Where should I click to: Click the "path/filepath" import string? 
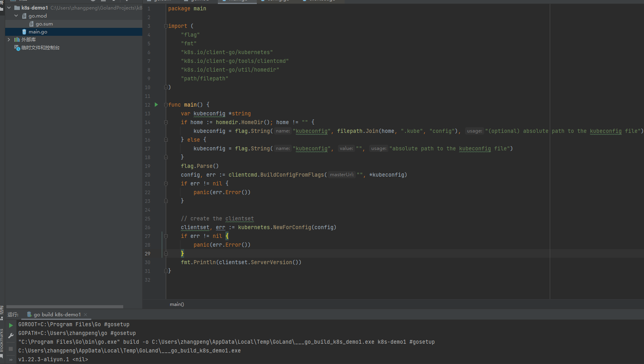[205, 78]
